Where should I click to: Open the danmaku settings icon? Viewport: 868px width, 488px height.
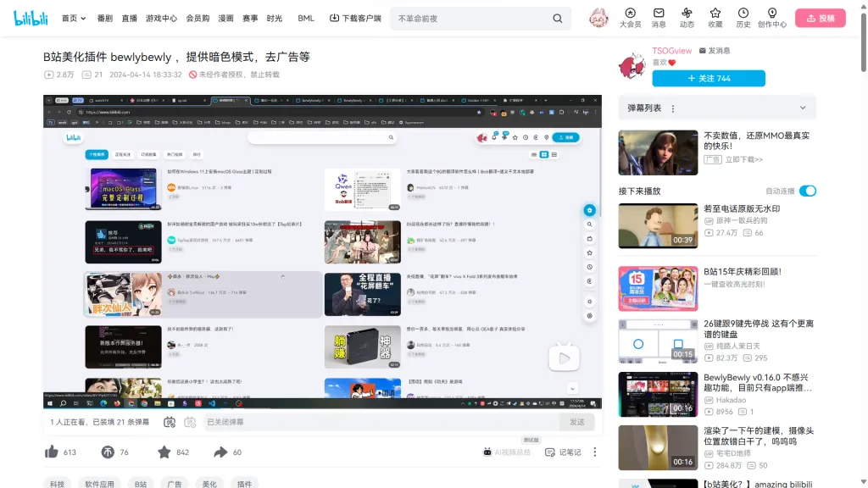[x=190, y=422]
